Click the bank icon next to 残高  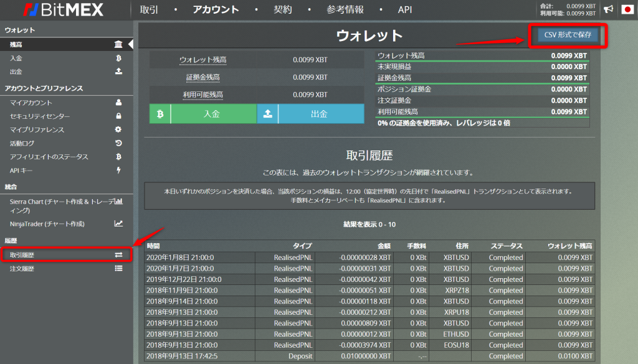[x=118, y=45]
